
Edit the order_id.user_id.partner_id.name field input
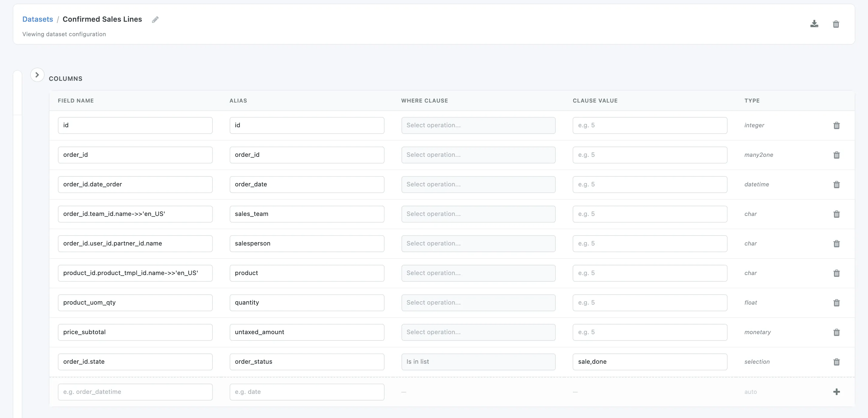135,244
